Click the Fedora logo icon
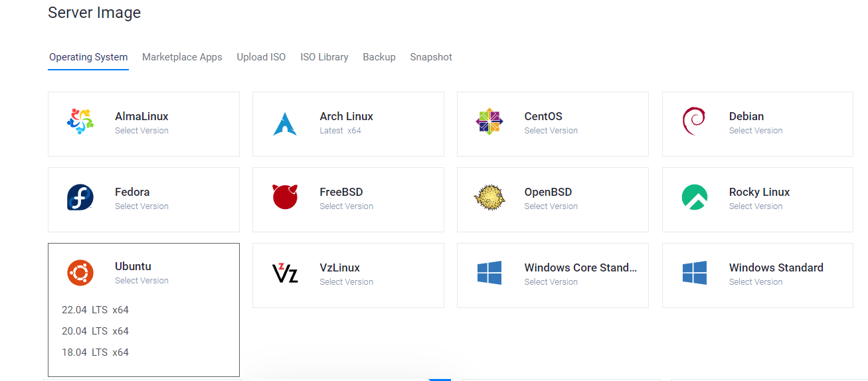The width and height of the screenshot is (868, 381). click(x=80, y=198)
